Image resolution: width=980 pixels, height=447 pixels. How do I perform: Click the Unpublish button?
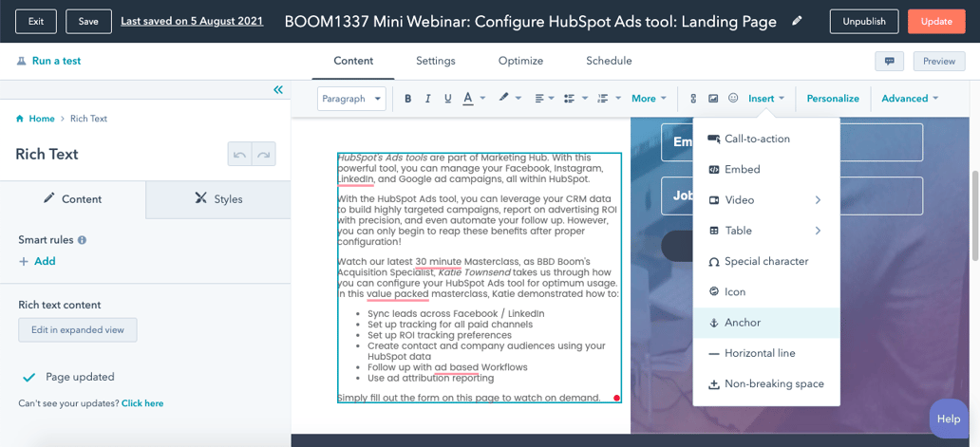[864, 21]
